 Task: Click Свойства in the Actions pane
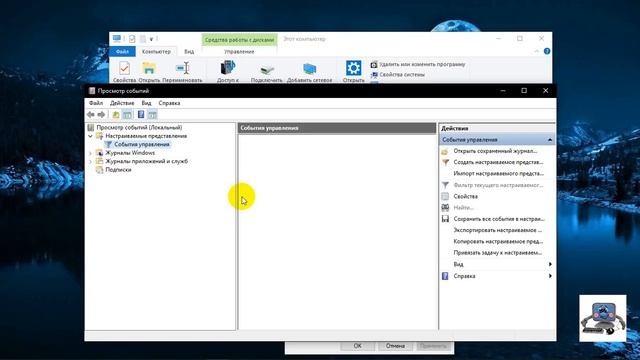[466, 196]
